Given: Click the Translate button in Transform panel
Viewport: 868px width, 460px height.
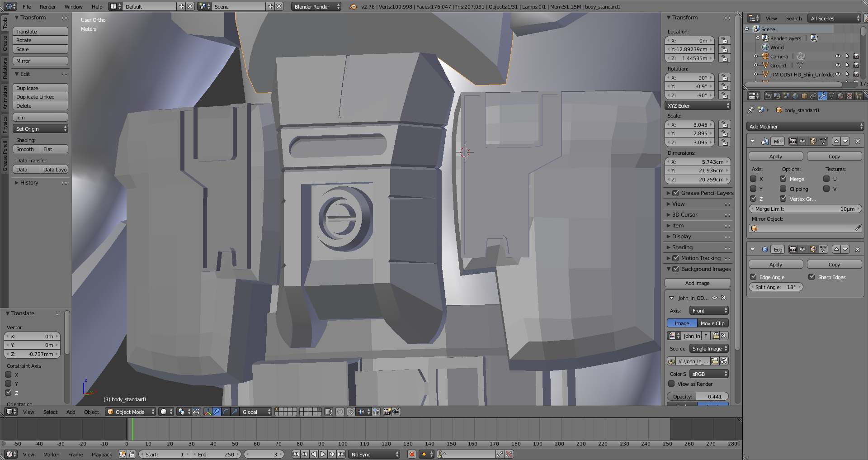Looking at the screenshot, I should coord(40,31).
